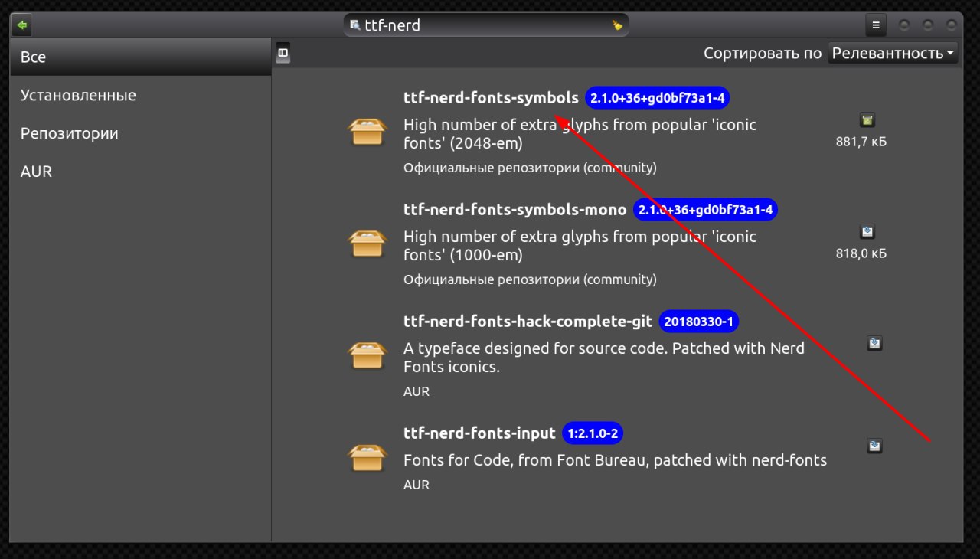Screen dimensions: 980x559
Task: Click the description mentioning 2048-em
Action: pyautogui.click(x=580, y=134)
